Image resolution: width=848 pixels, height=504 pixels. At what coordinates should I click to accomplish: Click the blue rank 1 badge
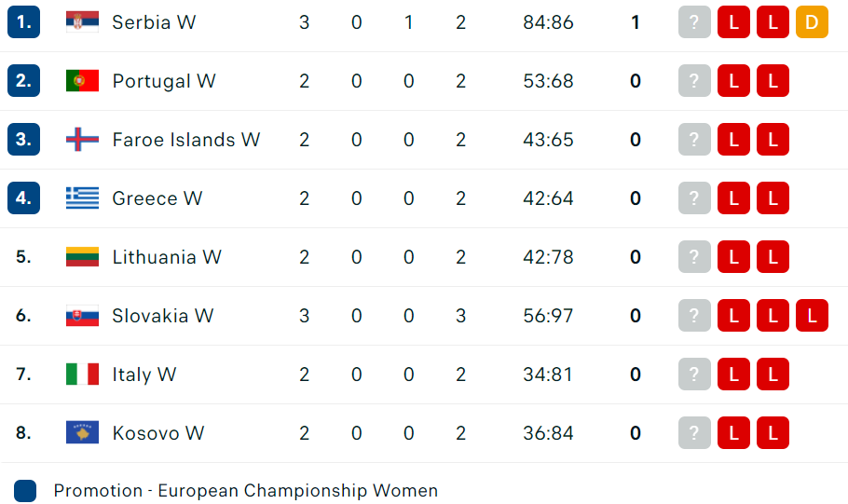24,22
